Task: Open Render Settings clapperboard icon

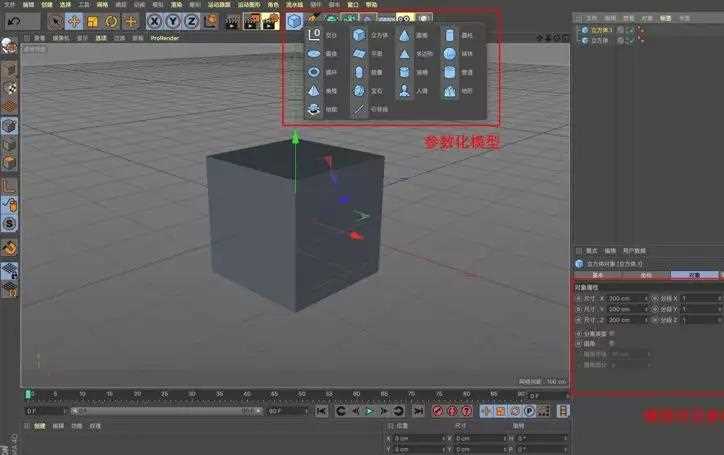Action: click(271, 21)
